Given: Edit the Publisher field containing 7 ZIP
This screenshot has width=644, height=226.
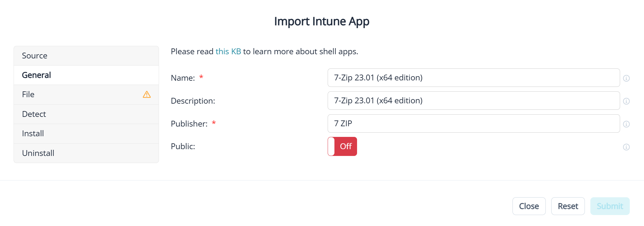Looking at the screenshot, I should (473, 123).
